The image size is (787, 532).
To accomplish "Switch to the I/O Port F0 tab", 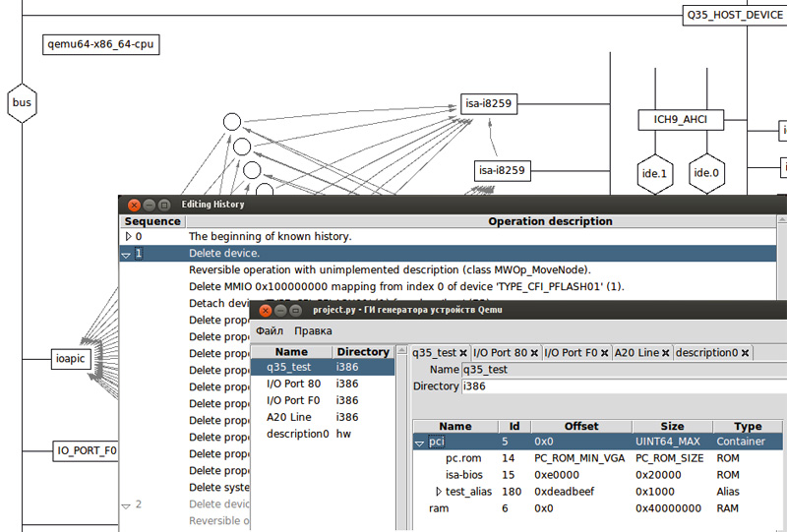I will pos(570,353).
